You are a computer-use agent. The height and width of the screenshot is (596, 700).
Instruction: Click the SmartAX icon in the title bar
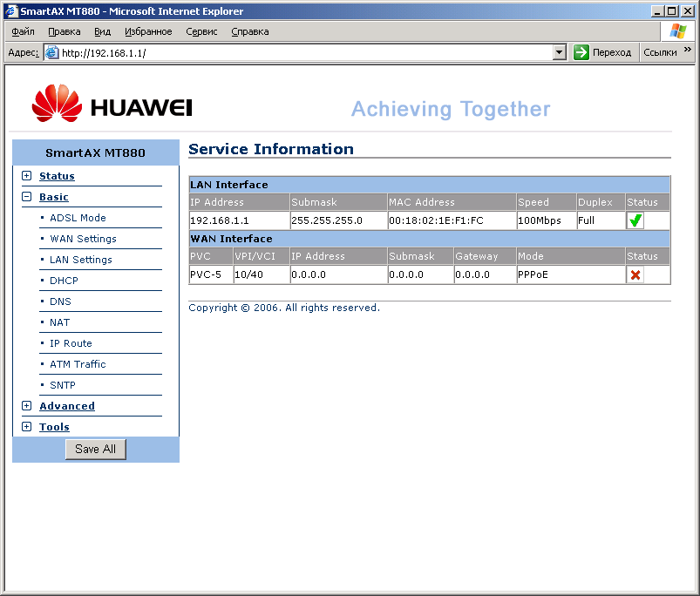click(10, 10)
